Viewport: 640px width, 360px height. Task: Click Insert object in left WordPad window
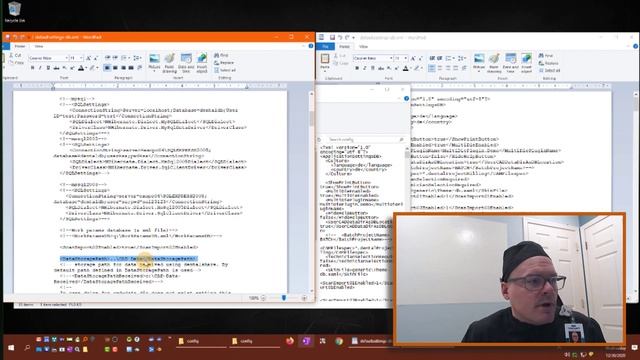(202, 62)
